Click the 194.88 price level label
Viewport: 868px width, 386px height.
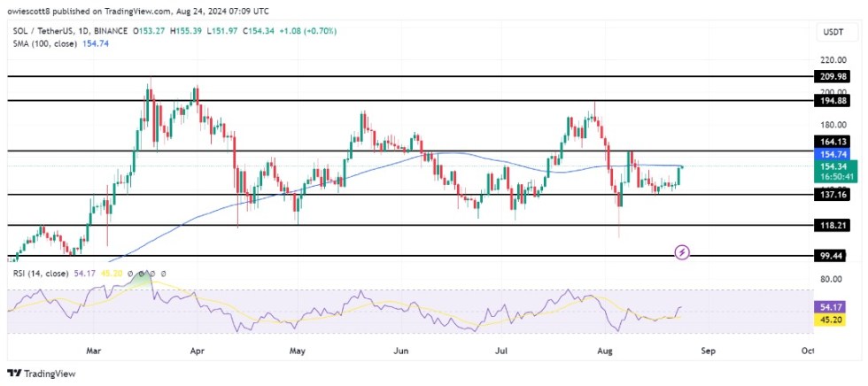[835, 101]
